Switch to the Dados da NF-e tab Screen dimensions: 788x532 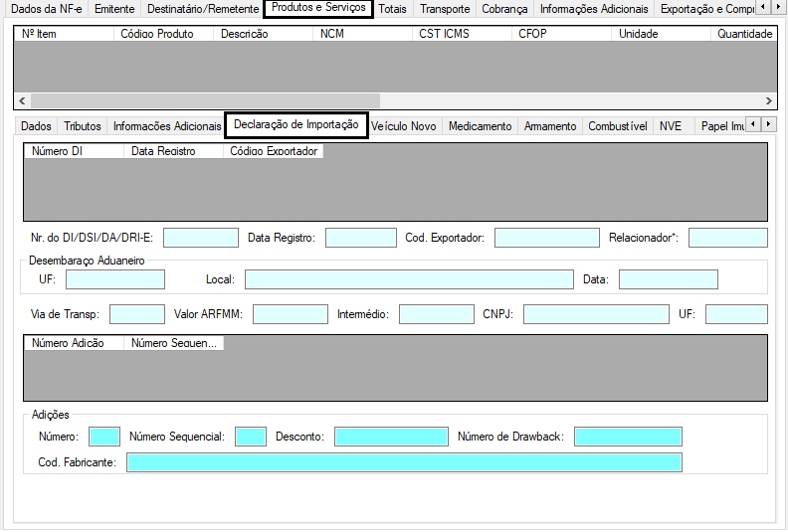click(46, 9)
